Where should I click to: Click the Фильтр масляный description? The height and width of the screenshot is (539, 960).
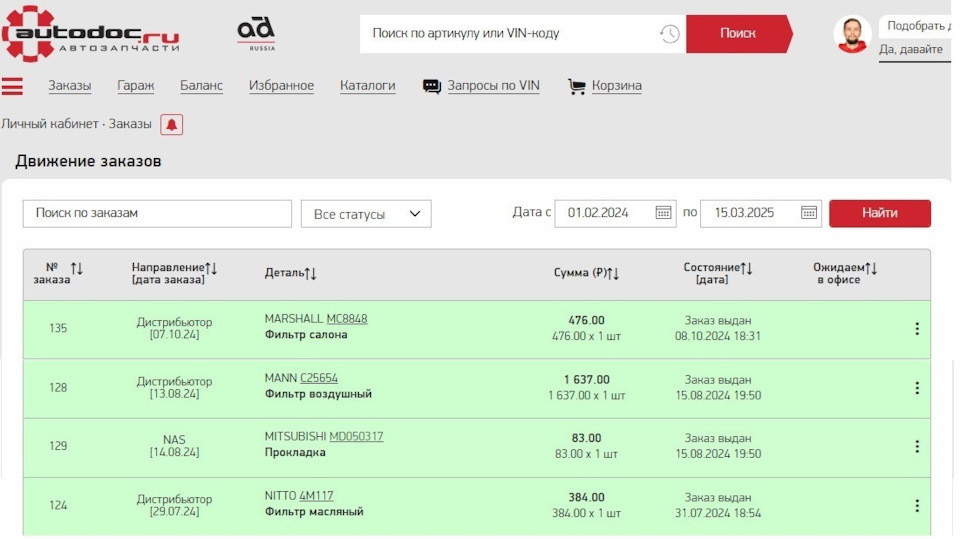tap(314, 511)
